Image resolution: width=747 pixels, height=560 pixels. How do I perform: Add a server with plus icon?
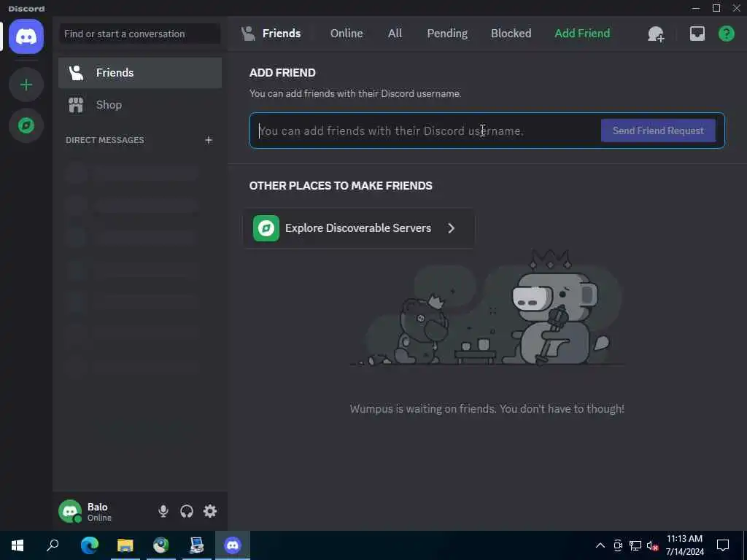pyautogui.click(x=26, y=85)
